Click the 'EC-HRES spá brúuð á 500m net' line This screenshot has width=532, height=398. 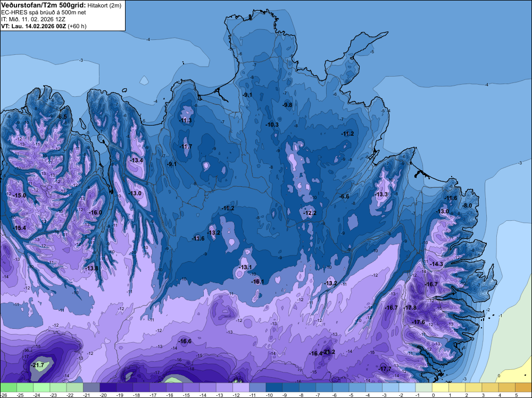(x=44, y=13)
